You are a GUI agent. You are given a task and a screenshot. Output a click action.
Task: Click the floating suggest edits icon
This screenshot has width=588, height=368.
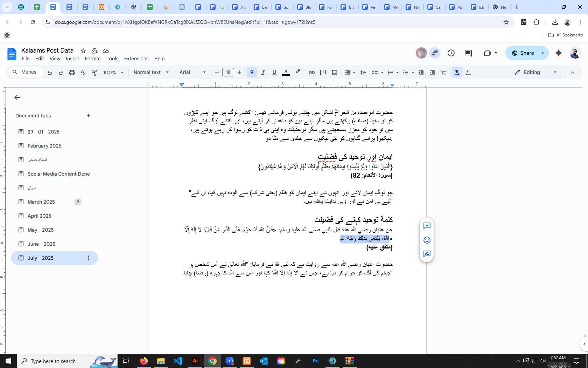[x=427, y=254]
